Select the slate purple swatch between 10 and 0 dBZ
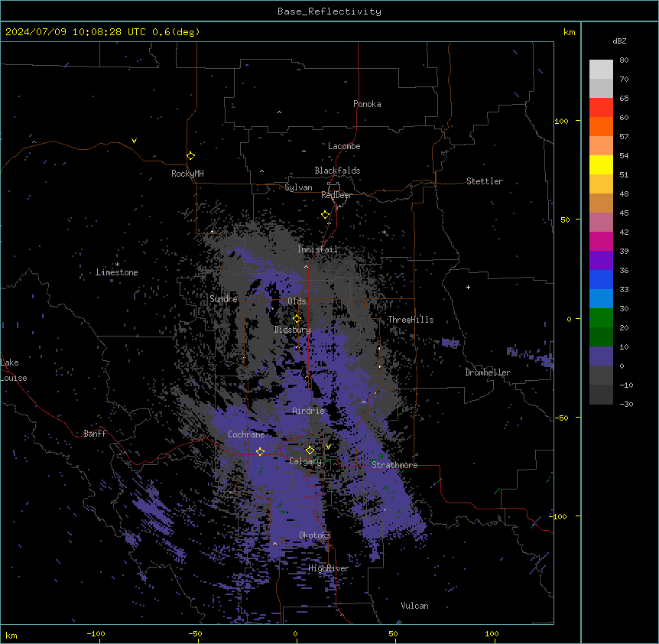The image size is (659, 644). coord(601,356)
